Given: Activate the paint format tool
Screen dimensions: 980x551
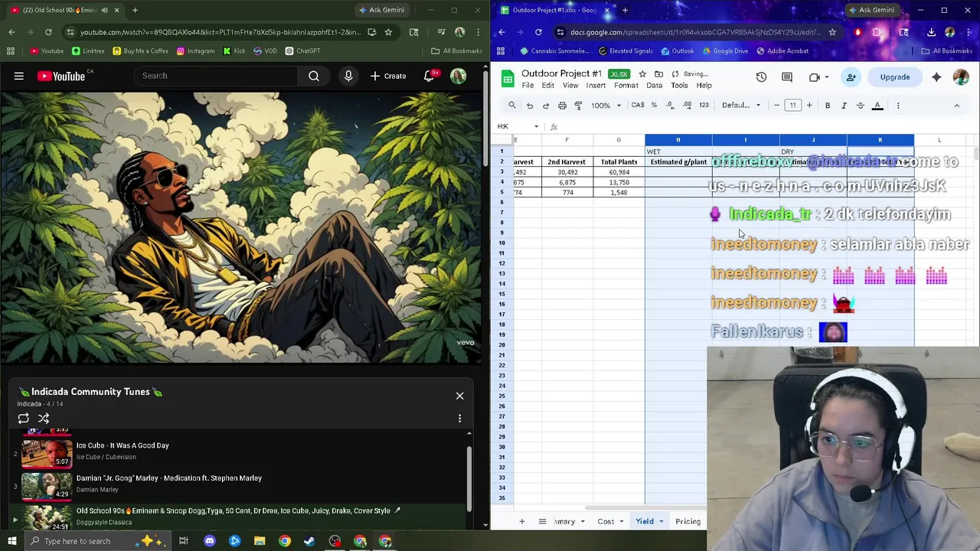Looking at the screenshot, I should coord(578,106).
